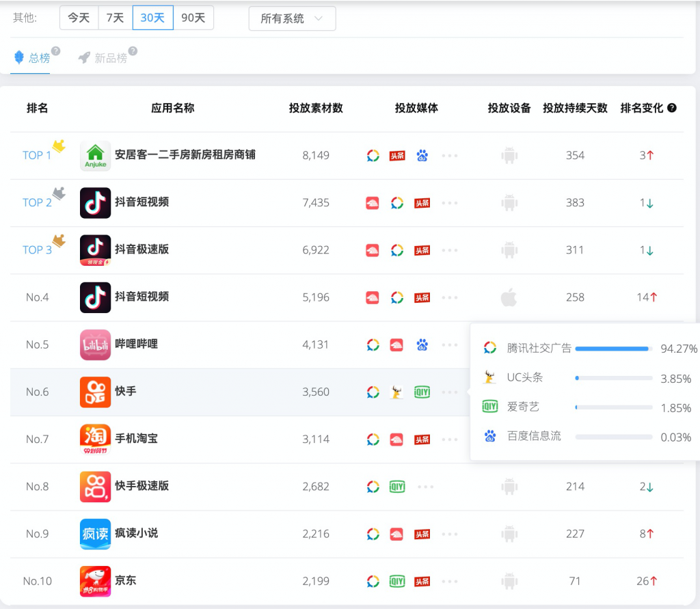Expand more media dots in the 疯读小说 row

[450, 534]
